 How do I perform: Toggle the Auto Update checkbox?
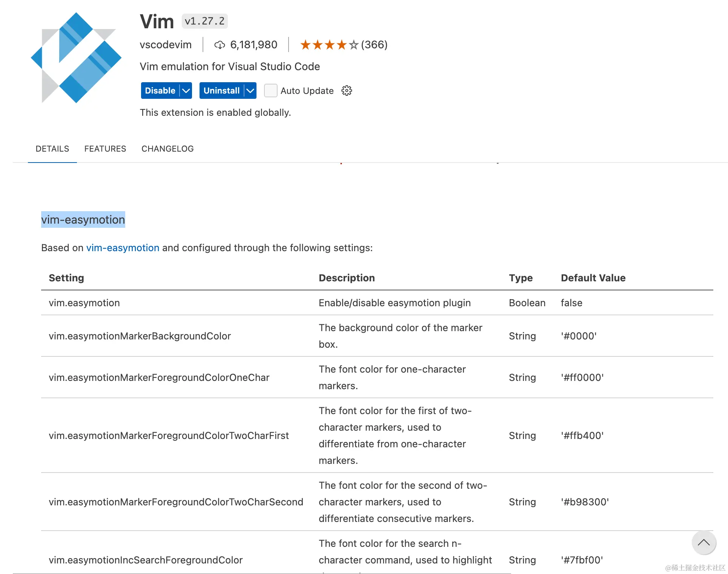(x=270, y=91)
